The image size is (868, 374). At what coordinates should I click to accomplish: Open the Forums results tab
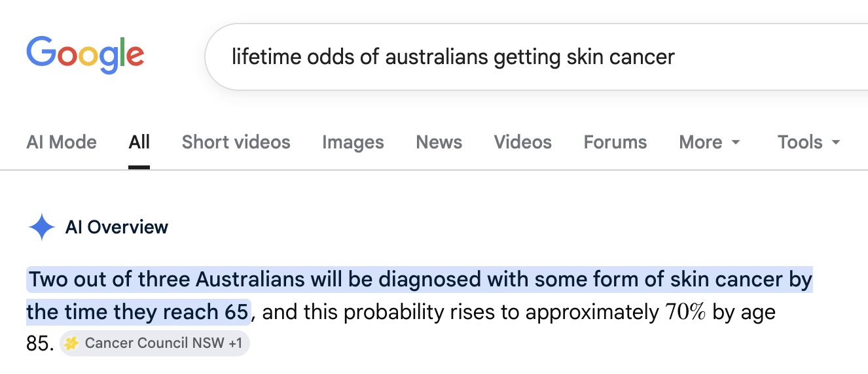click(615, 143)
